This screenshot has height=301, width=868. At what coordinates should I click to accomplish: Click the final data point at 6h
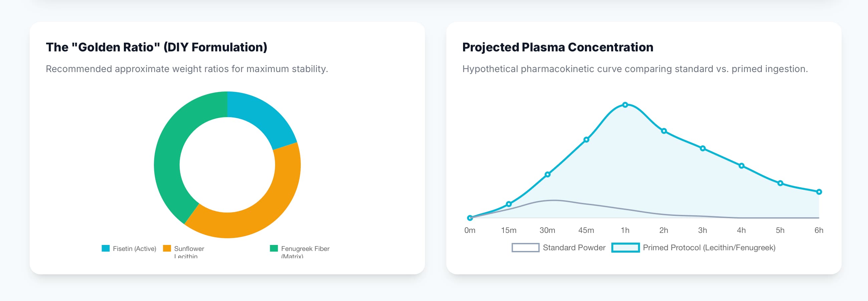819,192
